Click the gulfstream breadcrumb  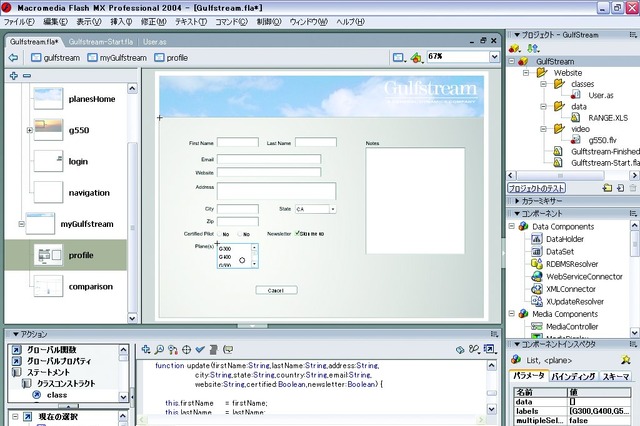pos(56,58)
